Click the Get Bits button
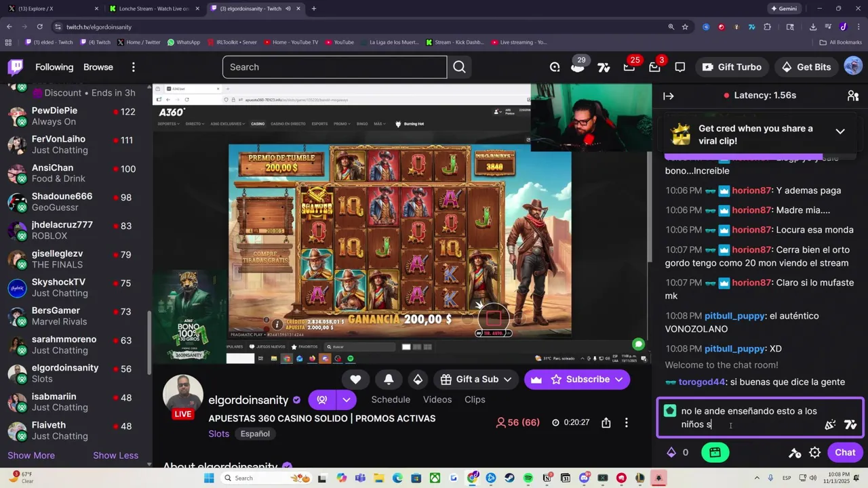Viewport: 868px width, 488px height. coord(807,67)
